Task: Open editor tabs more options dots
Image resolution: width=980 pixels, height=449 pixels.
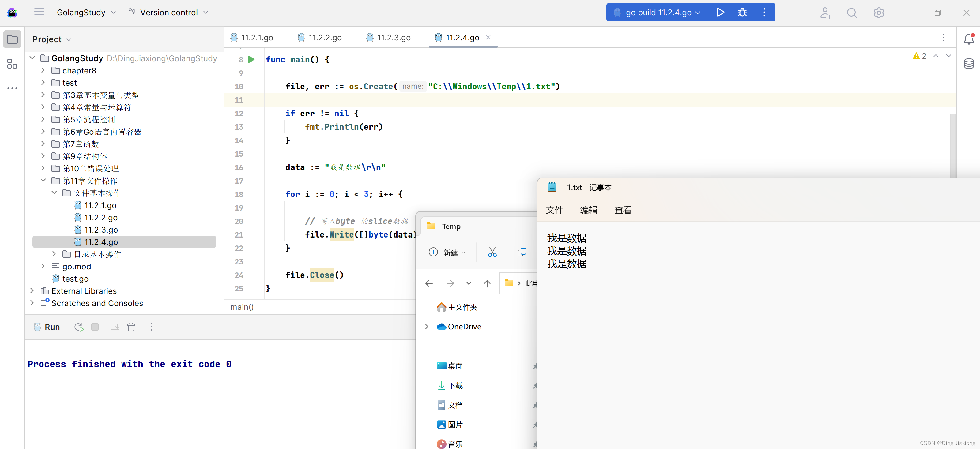Action: coord(944,37)
